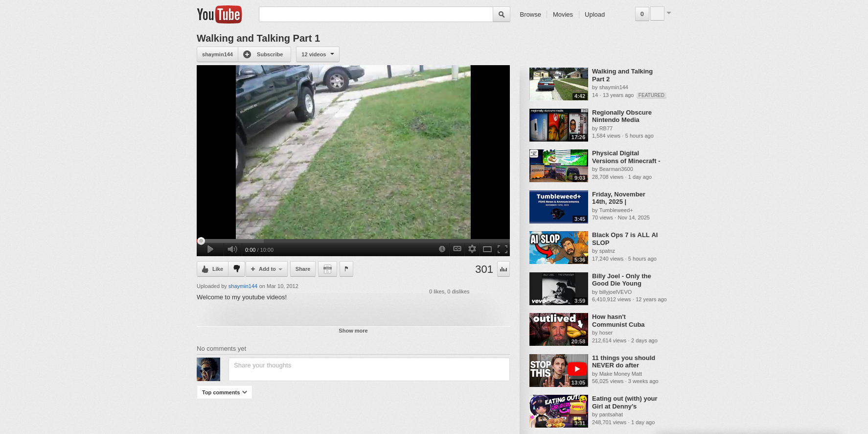Subscribe to the shaymin144 channel

click(x=265, y=54)
